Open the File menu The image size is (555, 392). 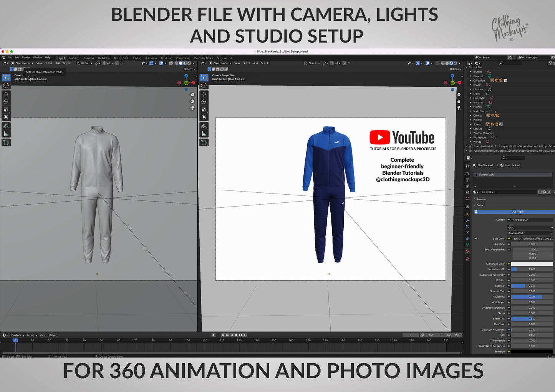(x=10, y=58)
